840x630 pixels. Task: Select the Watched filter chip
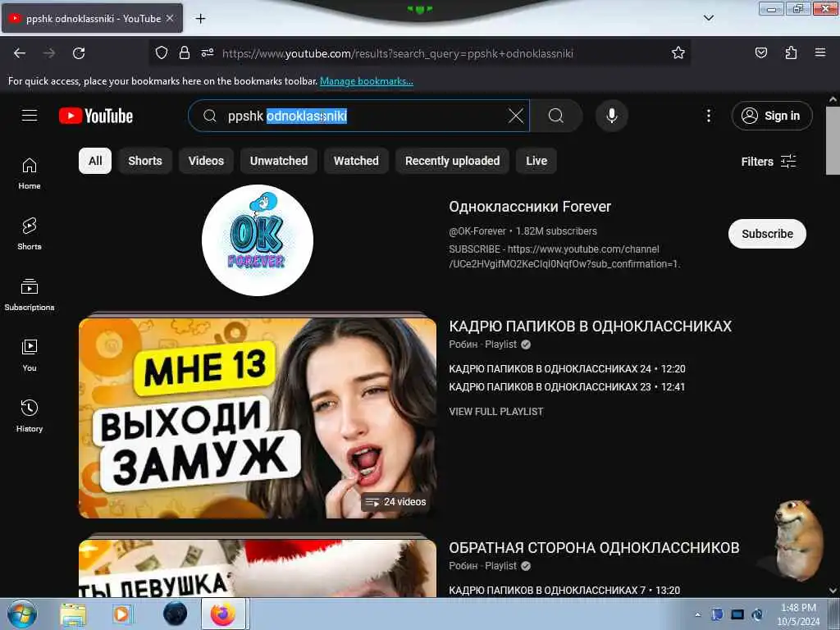[x=356, y=161]
